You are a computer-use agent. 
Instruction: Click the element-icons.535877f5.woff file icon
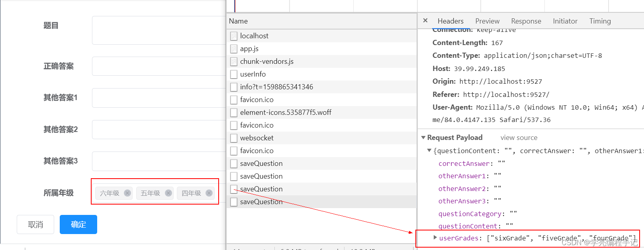234,112
